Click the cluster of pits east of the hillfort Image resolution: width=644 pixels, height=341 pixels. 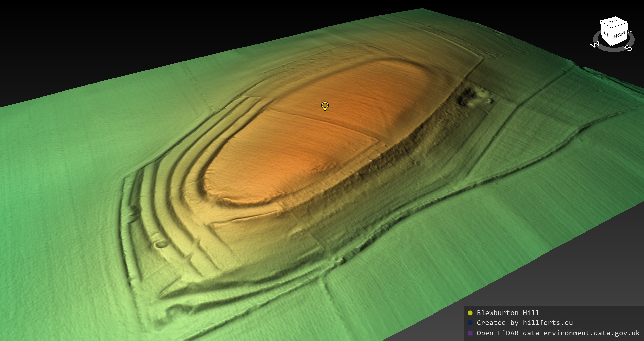pos(475,96)
